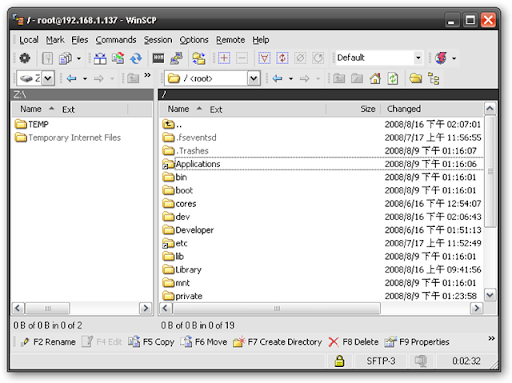The image size is (512, 383).
Task: Click the grayed-out circular arrow toolbar icon
Action: click(318, 58)
